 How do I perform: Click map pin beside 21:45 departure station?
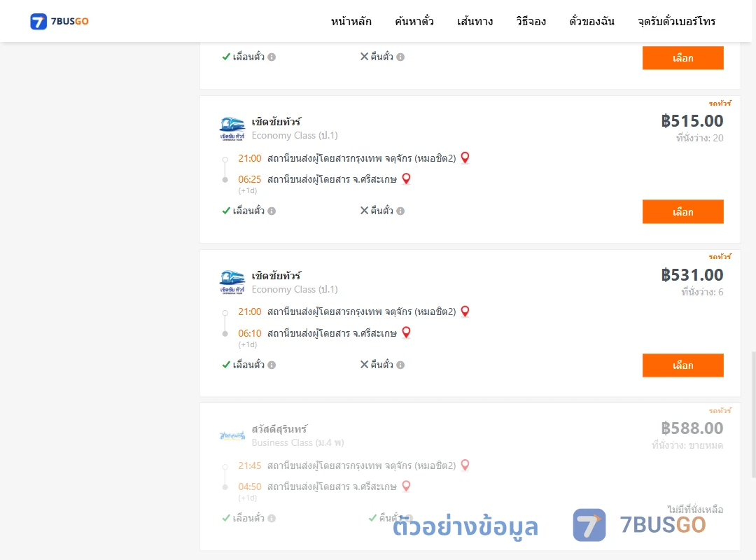click(465, 465)
